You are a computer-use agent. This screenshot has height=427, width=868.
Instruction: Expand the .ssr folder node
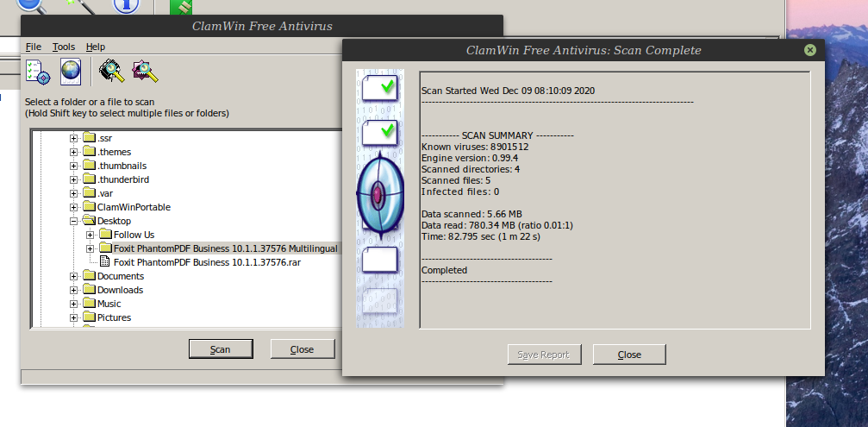coord(73,138)
